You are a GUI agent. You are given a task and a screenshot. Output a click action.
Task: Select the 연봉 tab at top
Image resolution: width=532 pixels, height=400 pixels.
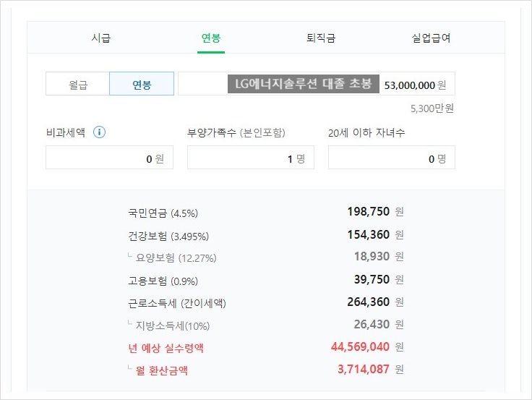click(x=211, y=38)
